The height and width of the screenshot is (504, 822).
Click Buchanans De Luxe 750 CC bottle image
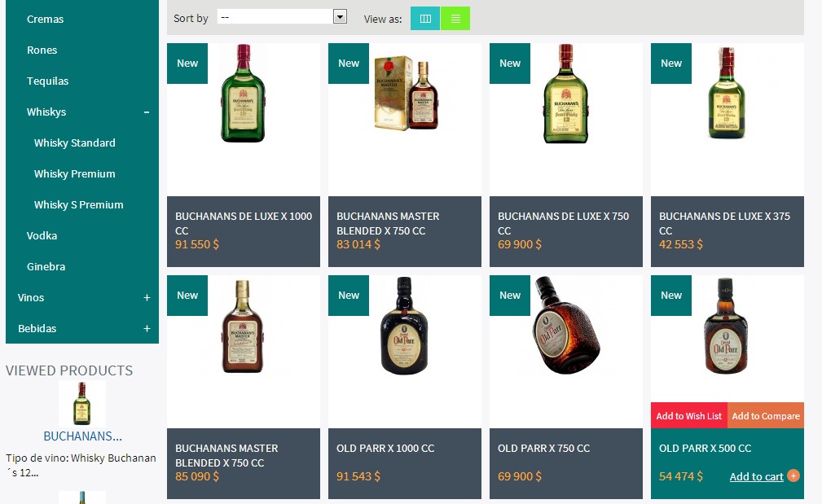point(565,94)
